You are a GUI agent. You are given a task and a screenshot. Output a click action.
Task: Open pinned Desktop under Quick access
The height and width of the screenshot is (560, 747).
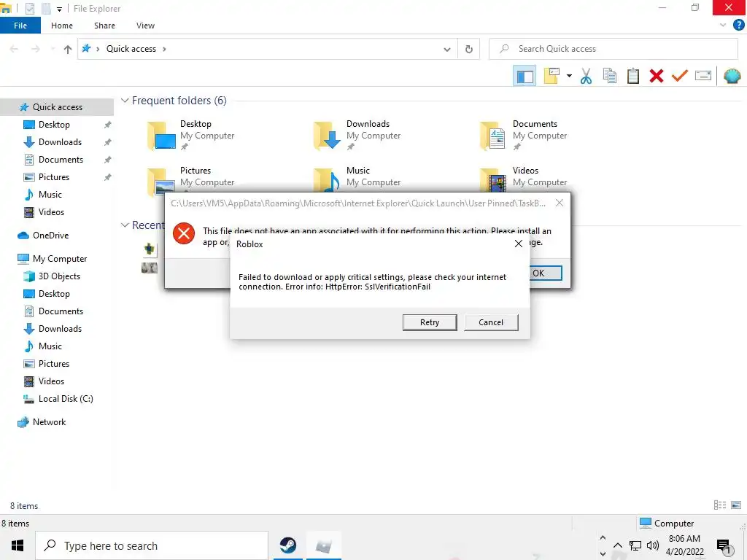click(54, 125)
